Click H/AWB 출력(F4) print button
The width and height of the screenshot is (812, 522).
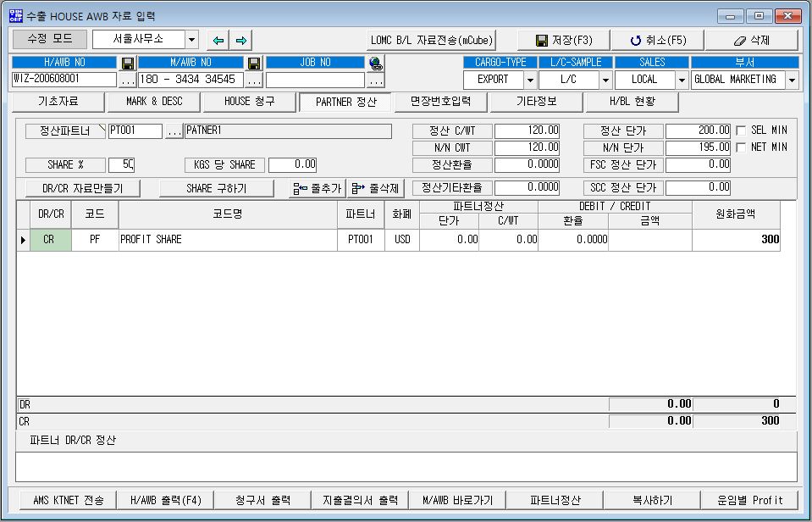click(x=166, y=500)
